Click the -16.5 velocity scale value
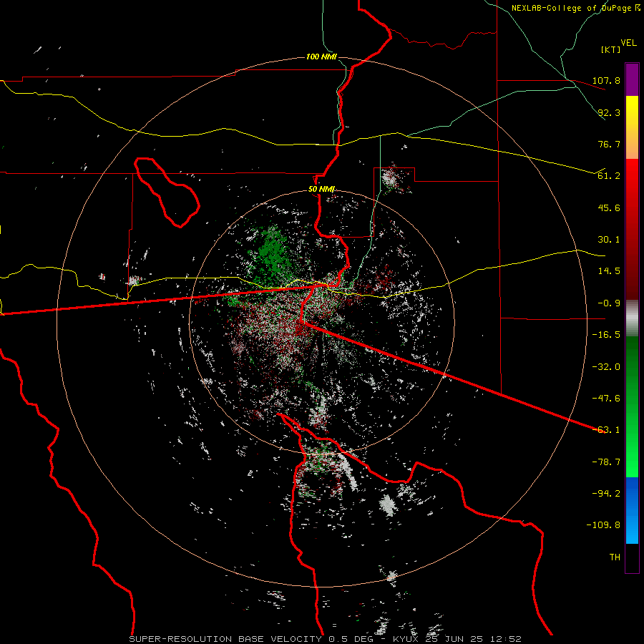644x644 pixels. [606, 335]
